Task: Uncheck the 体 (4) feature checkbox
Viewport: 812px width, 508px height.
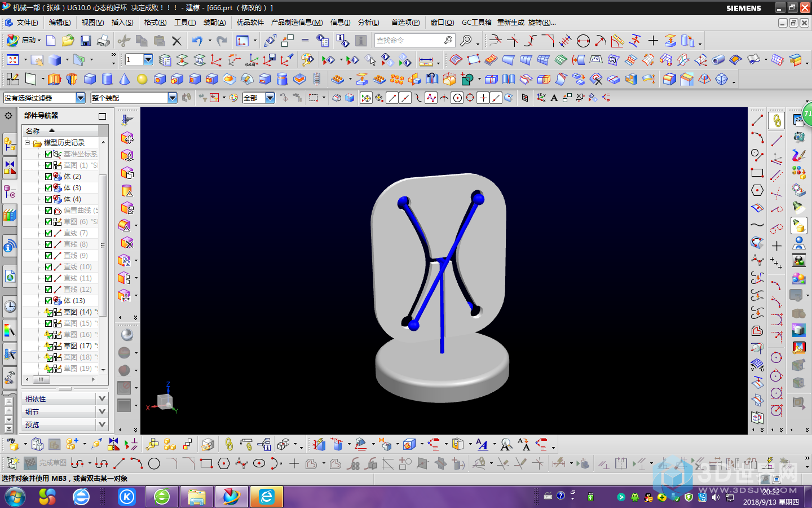Action: 48,199
